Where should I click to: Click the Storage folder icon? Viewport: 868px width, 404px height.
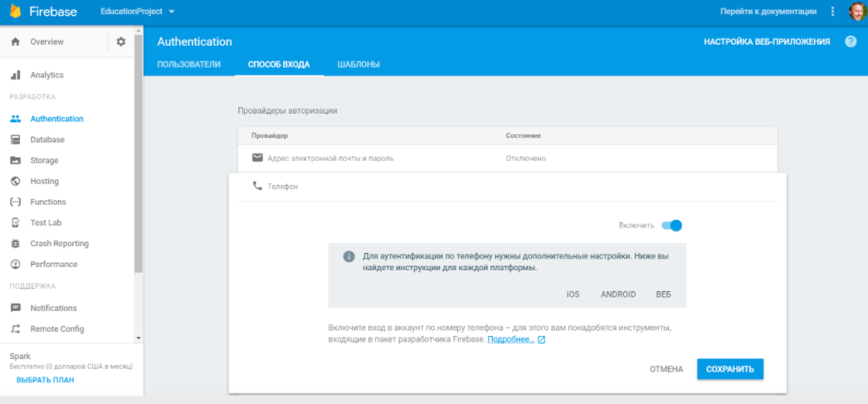pyautogui.click(x=16, y=160)
